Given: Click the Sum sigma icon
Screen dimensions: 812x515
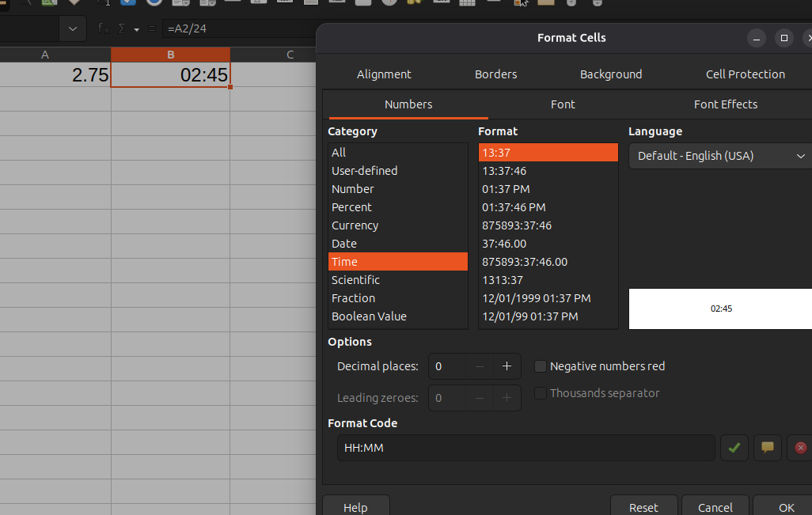Looking at the screenshot, I should click(122, 28).
